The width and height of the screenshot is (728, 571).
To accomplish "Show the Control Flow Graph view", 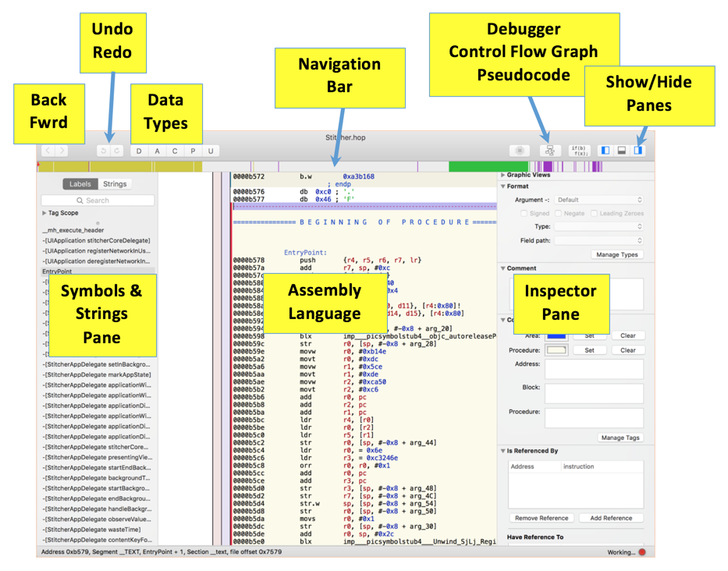I will [550, 151].
